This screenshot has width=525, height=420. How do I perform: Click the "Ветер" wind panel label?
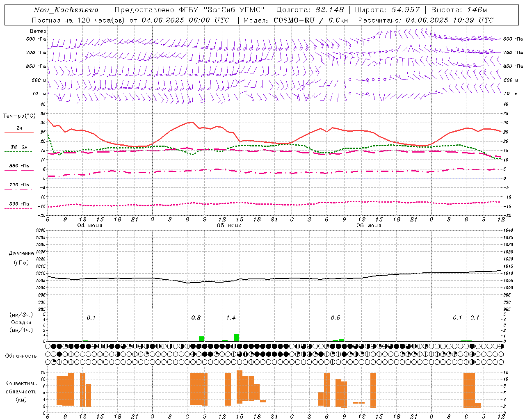(x=38, y=31)
